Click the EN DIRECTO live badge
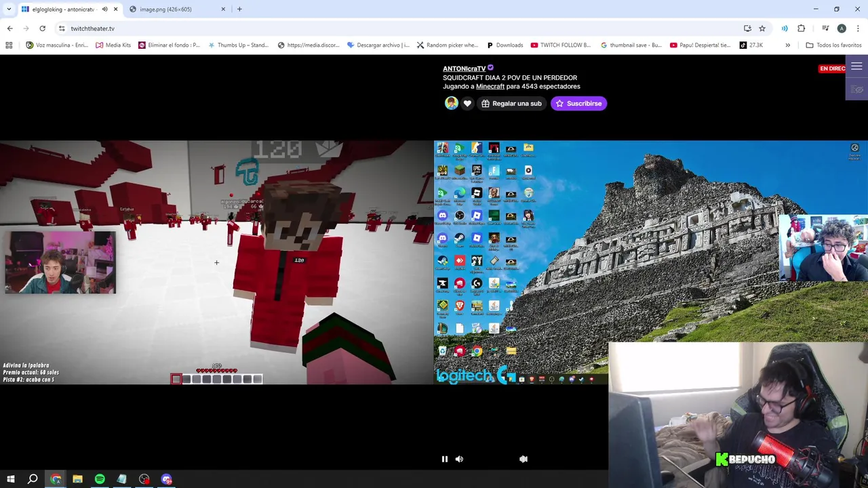The height and width of the screenshot is (488, 868). (833, 68)
